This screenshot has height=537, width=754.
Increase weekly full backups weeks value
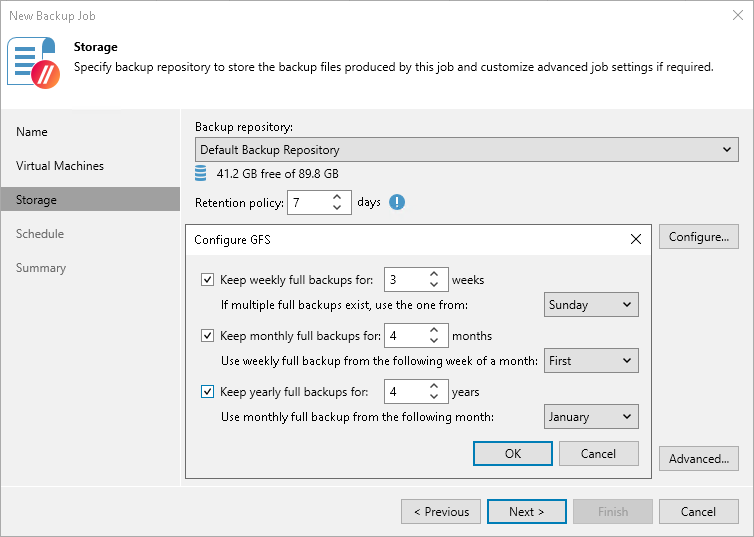point(434,274)
